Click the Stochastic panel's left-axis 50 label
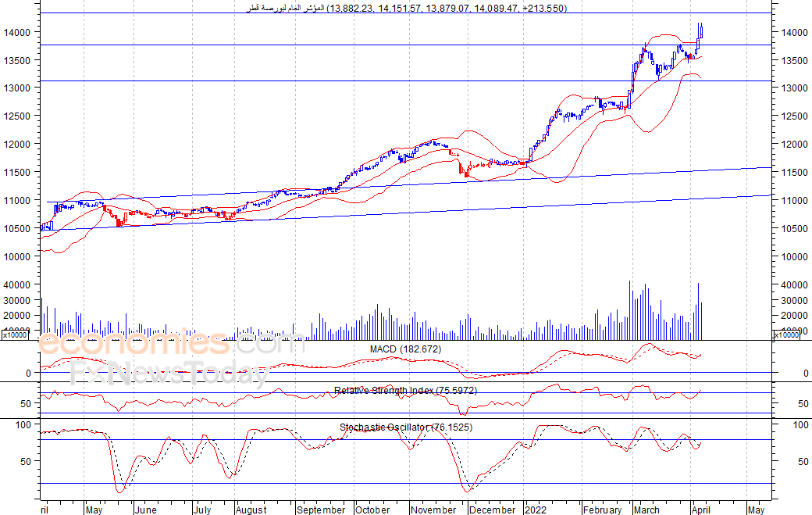This screenshot has height=515, width=812. coord(26,461)
